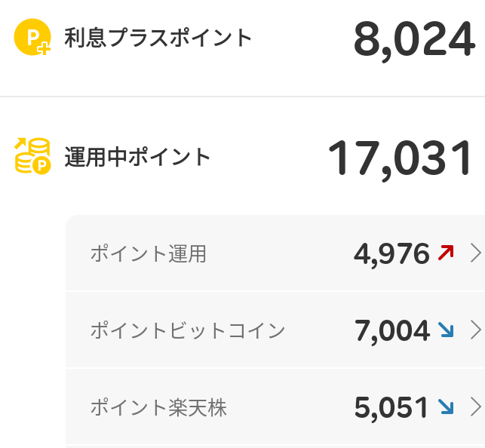The image size is (485, 448).
Task: Click blue down arrow beside 5,051
Action: [446, 408]
